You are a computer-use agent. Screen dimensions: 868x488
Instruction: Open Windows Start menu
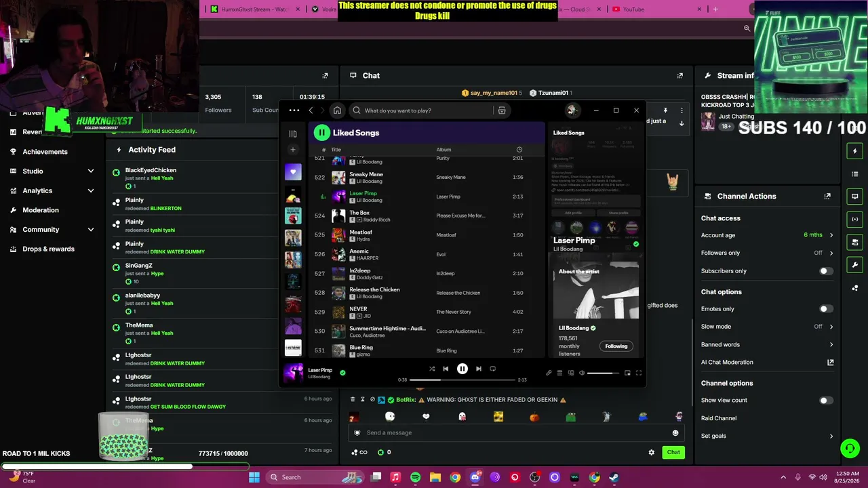click(x=254, y=477)
